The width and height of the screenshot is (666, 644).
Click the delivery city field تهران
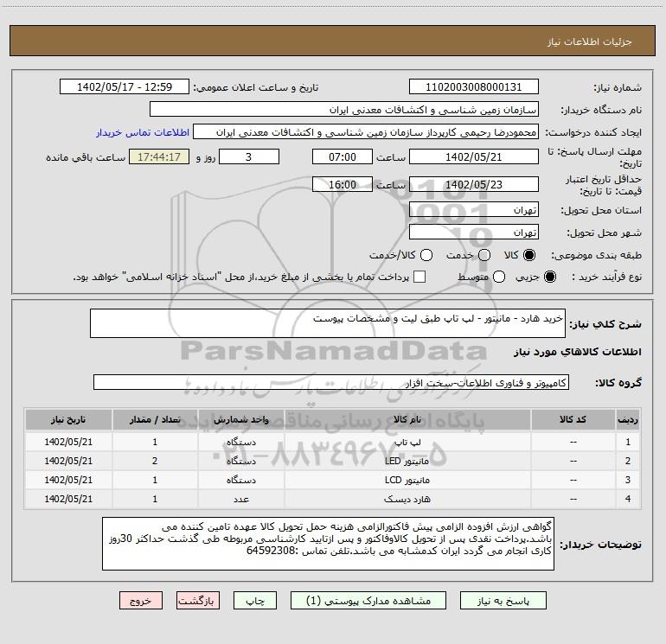474,232
